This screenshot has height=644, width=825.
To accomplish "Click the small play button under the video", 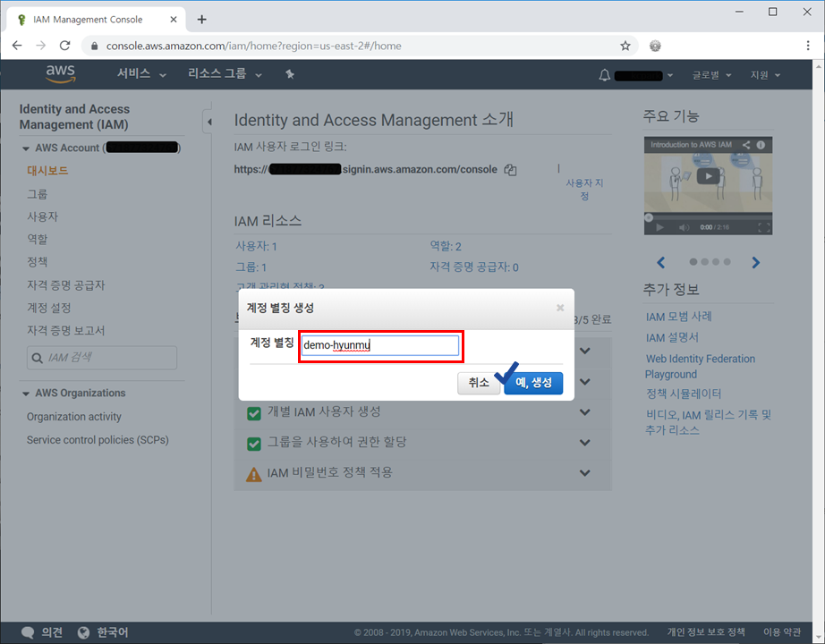I will pyautogui.click(x=659, y=227).
